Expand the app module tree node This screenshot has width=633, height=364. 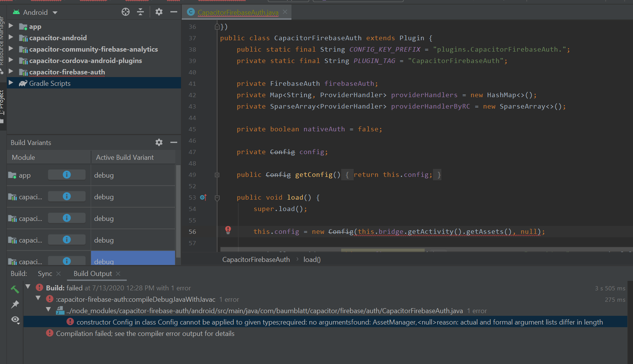pyautogui.click(x=11, y=26)
